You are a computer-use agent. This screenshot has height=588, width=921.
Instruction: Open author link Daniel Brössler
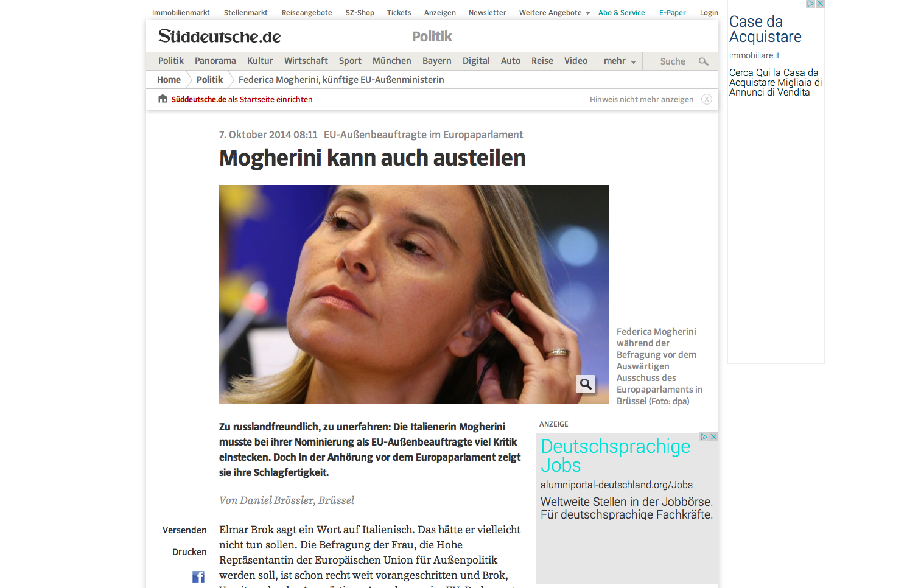[276, 500]
